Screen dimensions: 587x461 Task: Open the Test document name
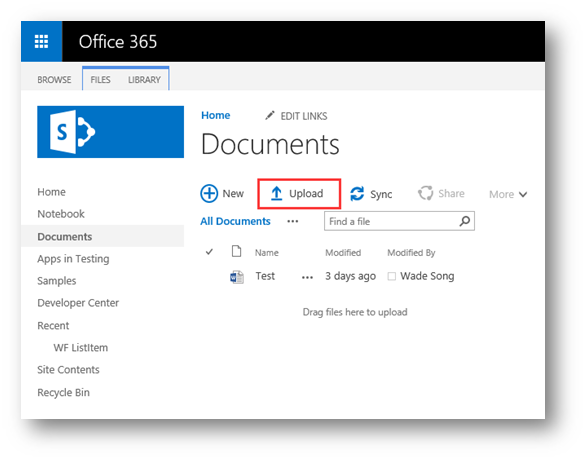[265, 276]
